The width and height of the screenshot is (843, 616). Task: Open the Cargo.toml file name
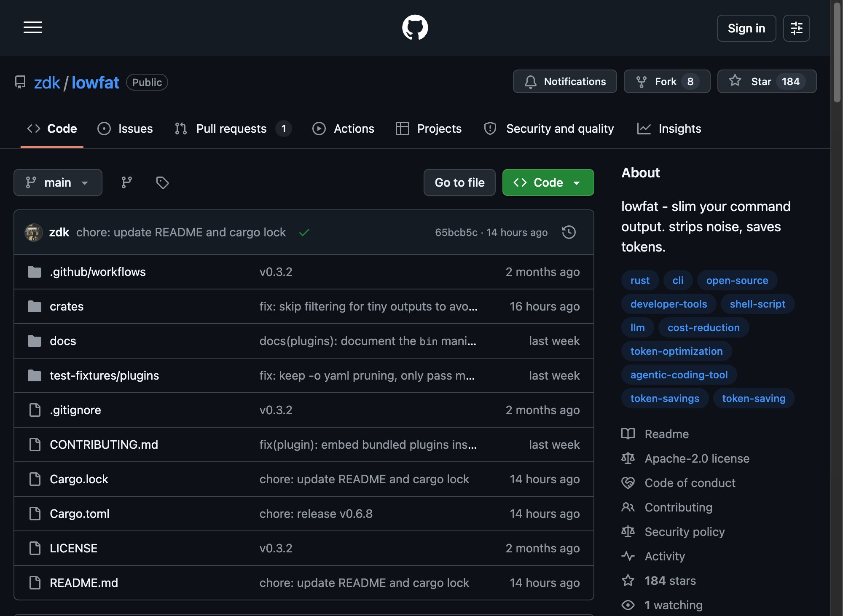pos(79,514)
